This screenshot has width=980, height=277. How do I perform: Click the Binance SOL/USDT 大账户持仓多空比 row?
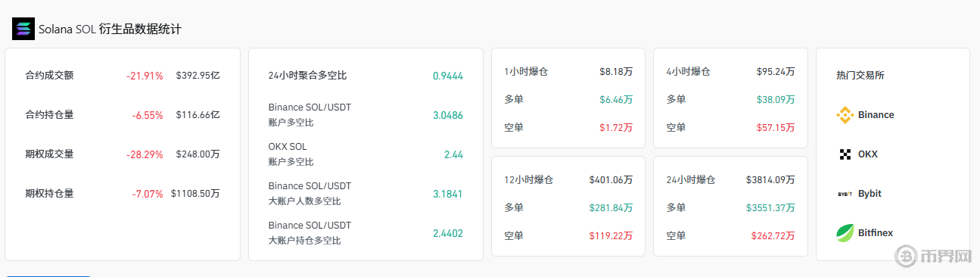tap(366, 233)
